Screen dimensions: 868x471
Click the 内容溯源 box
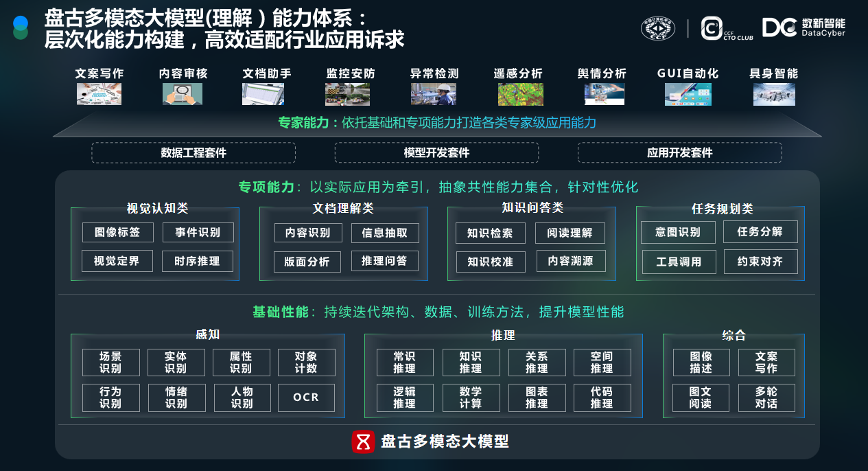pyautogui.click(x=570, y=261)
